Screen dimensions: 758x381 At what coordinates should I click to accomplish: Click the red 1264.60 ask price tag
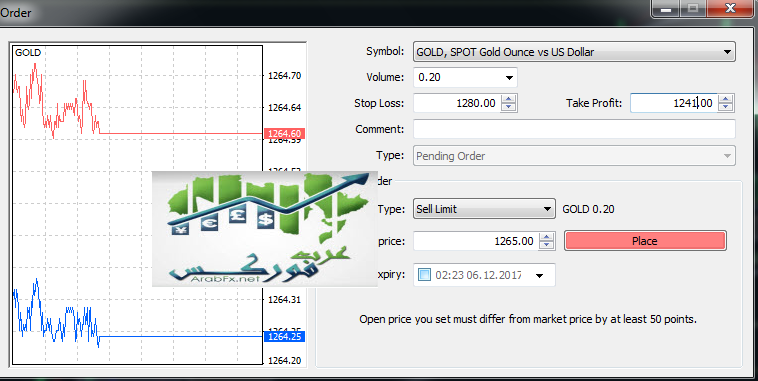pos(284,133)
